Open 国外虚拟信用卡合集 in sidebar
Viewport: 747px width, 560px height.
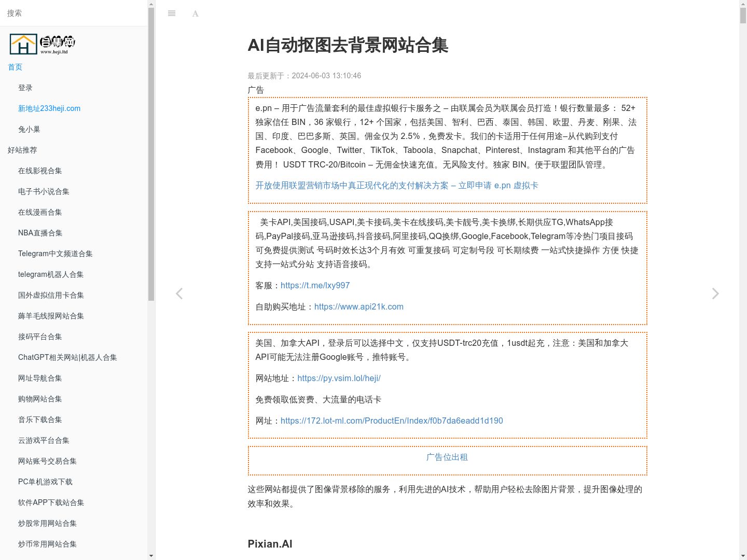click(51, 295)
